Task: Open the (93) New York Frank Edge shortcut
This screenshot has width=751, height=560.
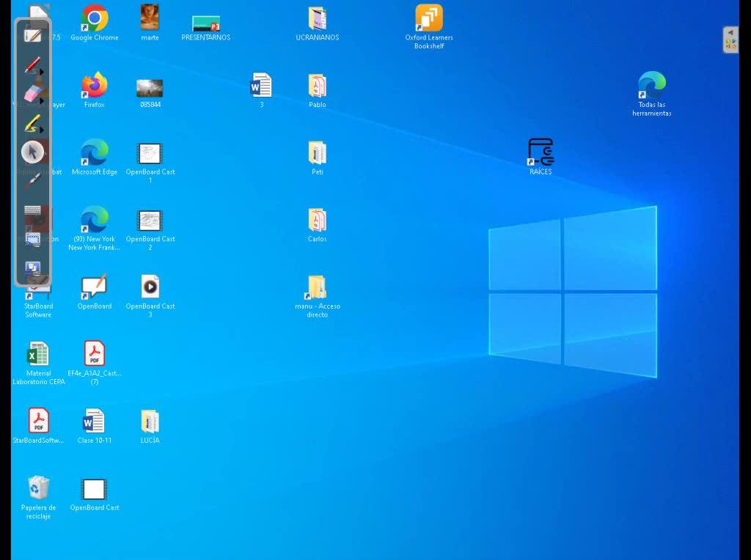Action: click(95, 228)
